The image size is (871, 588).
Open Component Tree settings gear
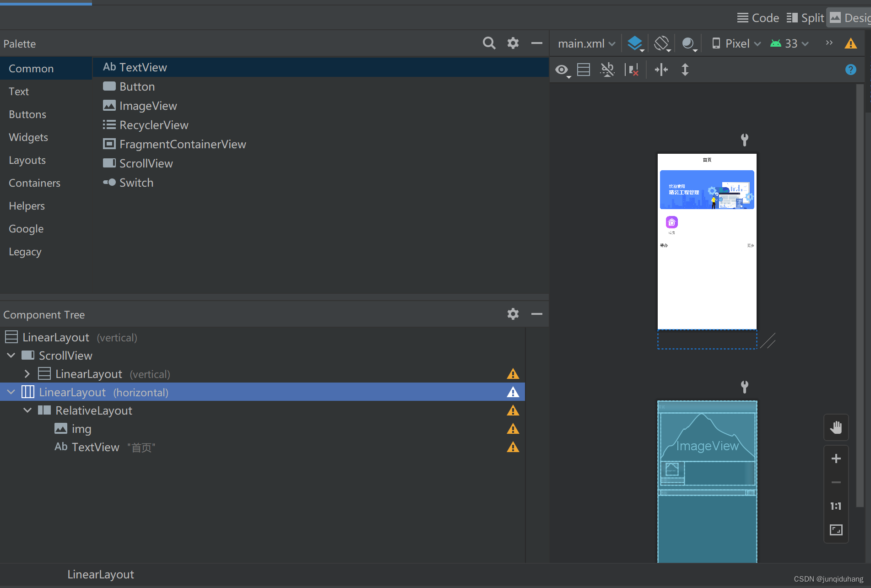point(513,314)
